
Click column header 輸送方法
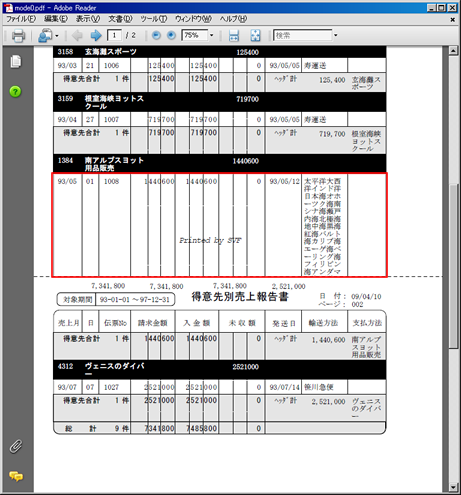click(323, 323)
